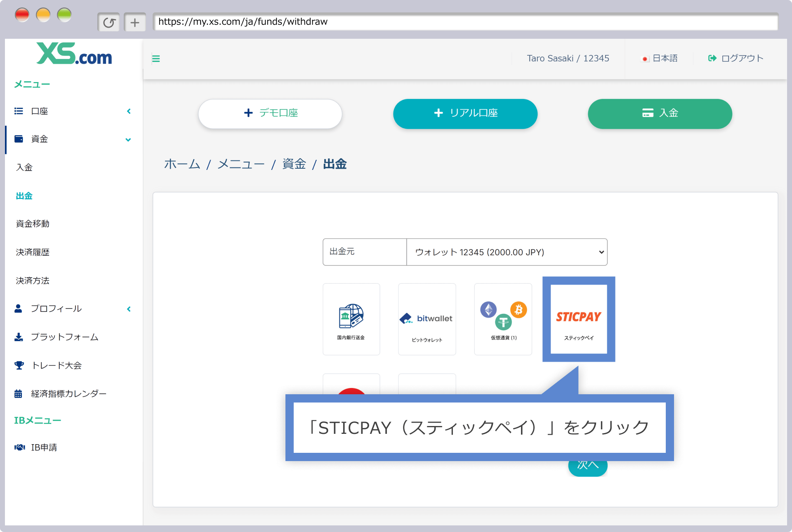The image size is (792, 532).
Task: Click the トレード大会 trophy icon
Action: coord(19,365)
